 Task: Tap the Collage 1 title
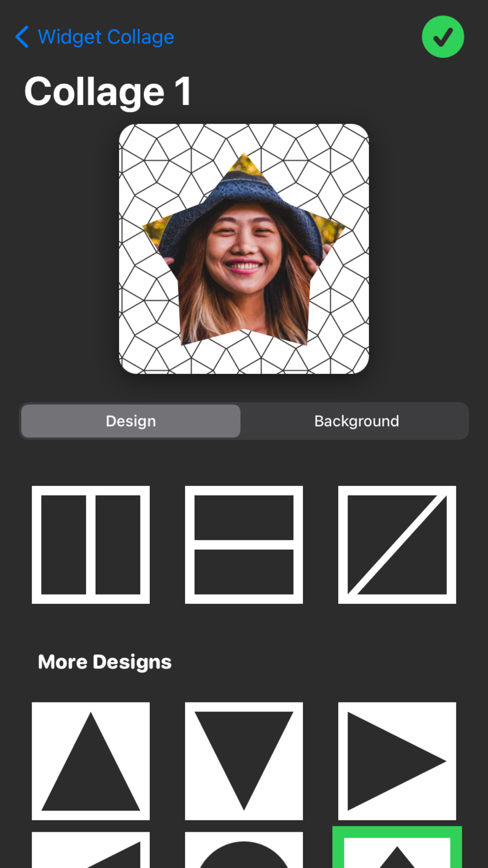tap(107, 91)
